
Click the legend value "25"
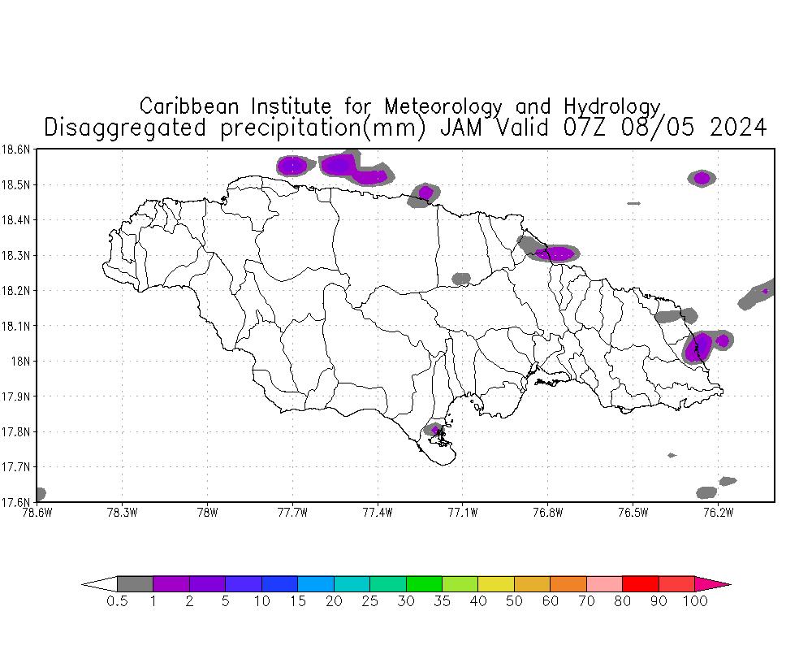point(369,601)
